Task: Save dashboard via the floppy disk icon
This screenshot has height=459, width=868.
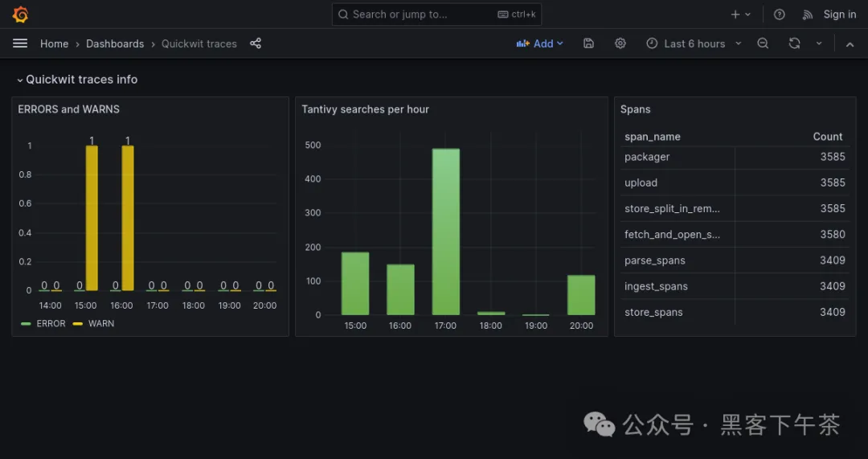Action: [x=588, y=43]
